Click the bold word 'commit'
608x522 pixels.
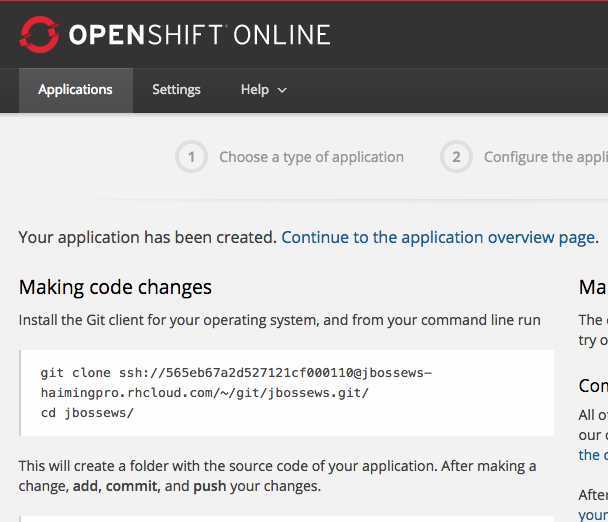[x=131, y=486]
